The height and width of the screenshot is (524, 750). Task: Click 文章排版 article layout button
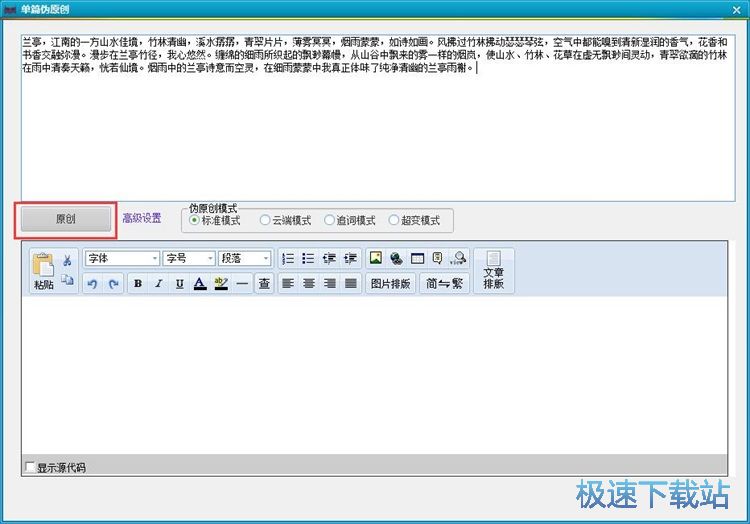tap(494, 271)
